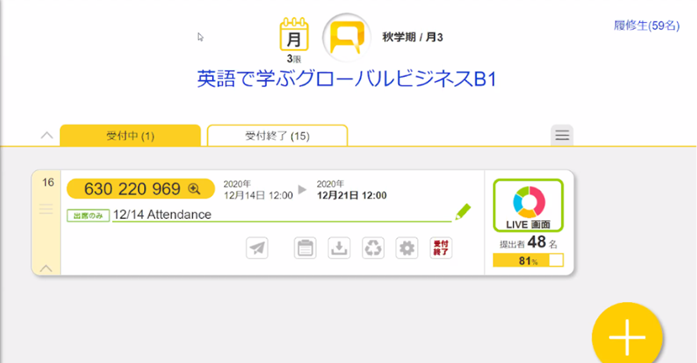The height and width of the screenshot is (363, 697).
Task: Collapse card 16 with its bottom chevron
Action: [x=46, y=268]
